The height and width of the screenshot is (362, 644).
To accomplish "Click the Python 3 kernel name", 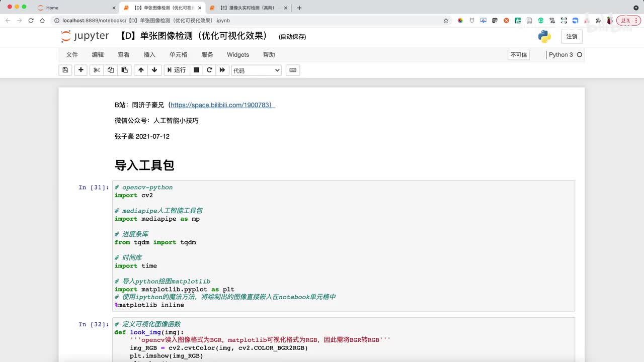I will pyautogui.click(x=560, y=55).
